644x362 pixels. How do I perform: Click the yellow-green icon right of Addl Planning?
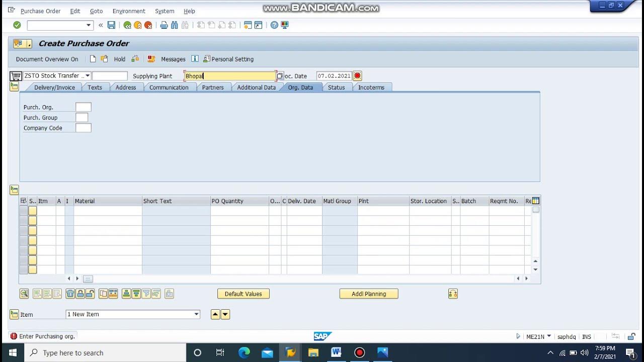[x=453, y=294]
